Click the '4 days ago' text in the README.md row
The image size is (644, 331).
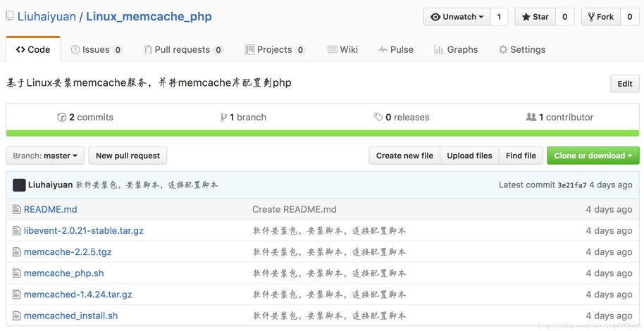pyautogui.click(x=609, y=209)
